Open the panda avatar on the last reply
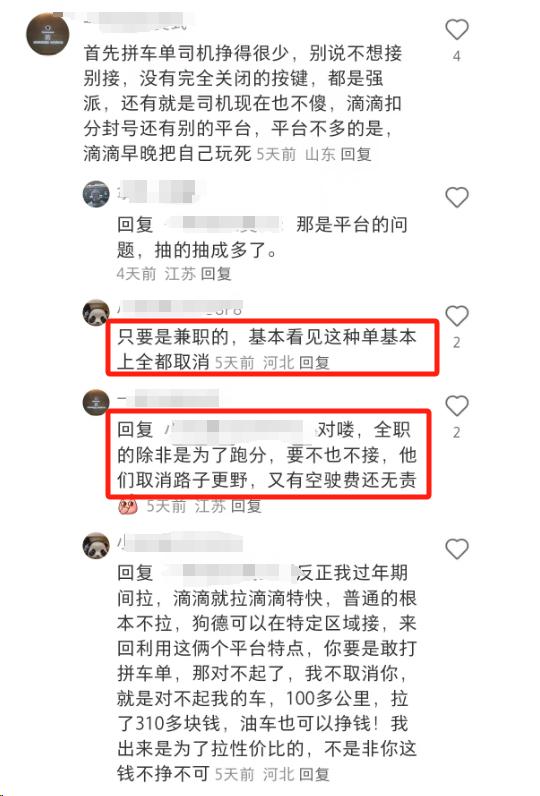The height and width of the screenshot is (796, 540). click(x=96, y=546)
